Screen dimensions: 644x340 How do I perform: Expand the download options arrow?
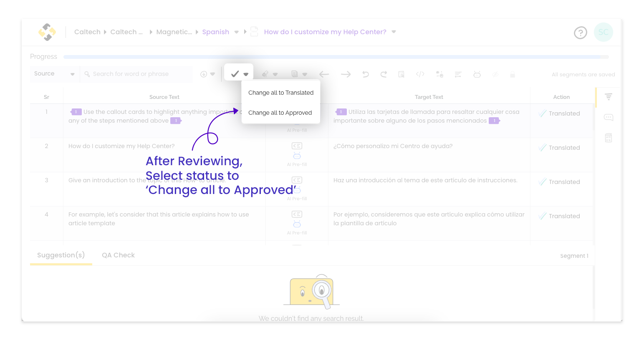[212, 74]
